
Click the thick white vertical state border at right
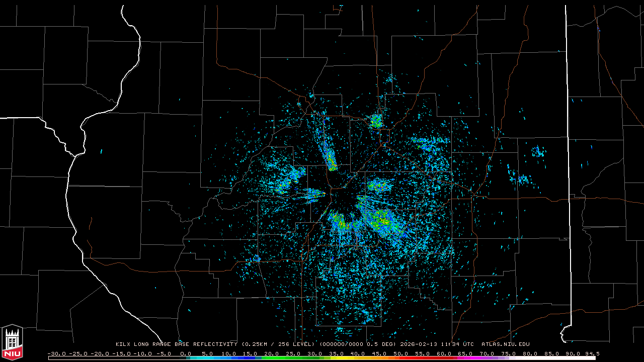click(x=567, y=151)
